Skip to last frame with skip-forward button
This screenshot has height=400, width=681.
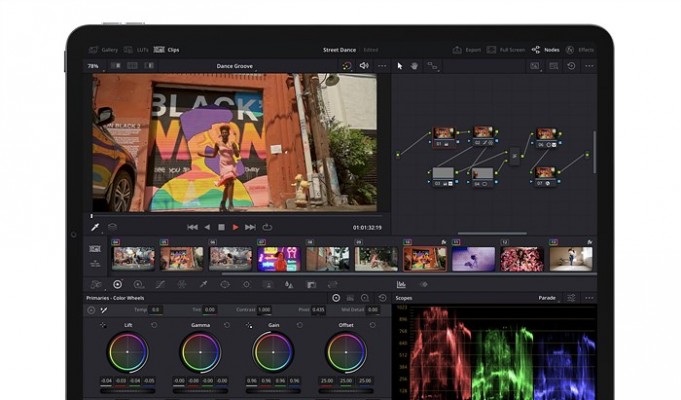(x=250, y=227)
